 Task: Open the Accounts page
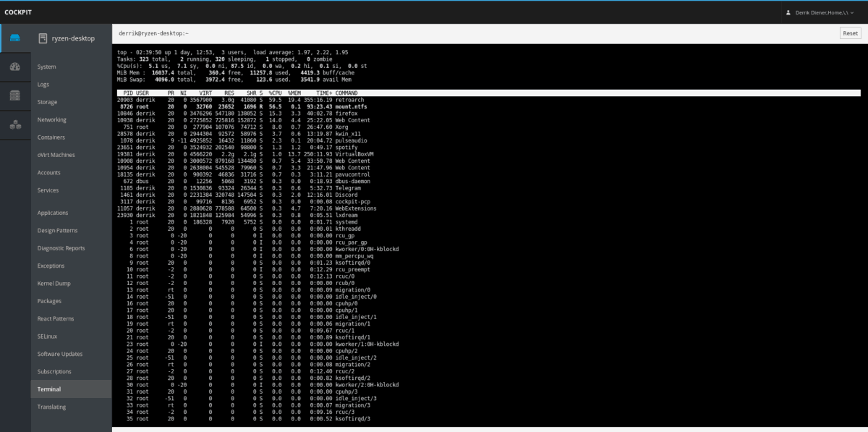coord(48,172)
